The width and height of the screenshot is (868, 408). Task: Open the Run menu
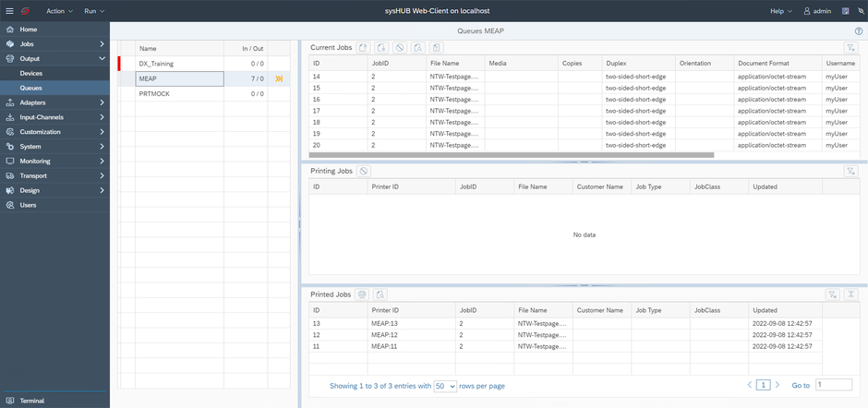(94, 11)
